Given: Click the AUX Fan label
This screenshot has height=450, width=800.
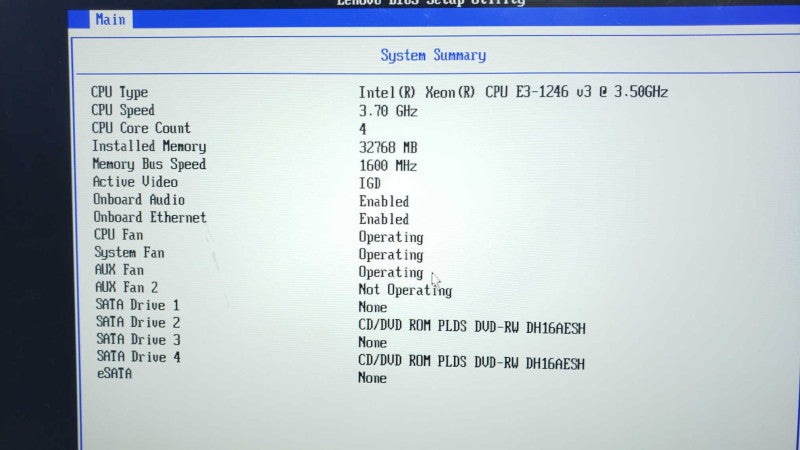Looking at the screenshot, I should point(119,270).
